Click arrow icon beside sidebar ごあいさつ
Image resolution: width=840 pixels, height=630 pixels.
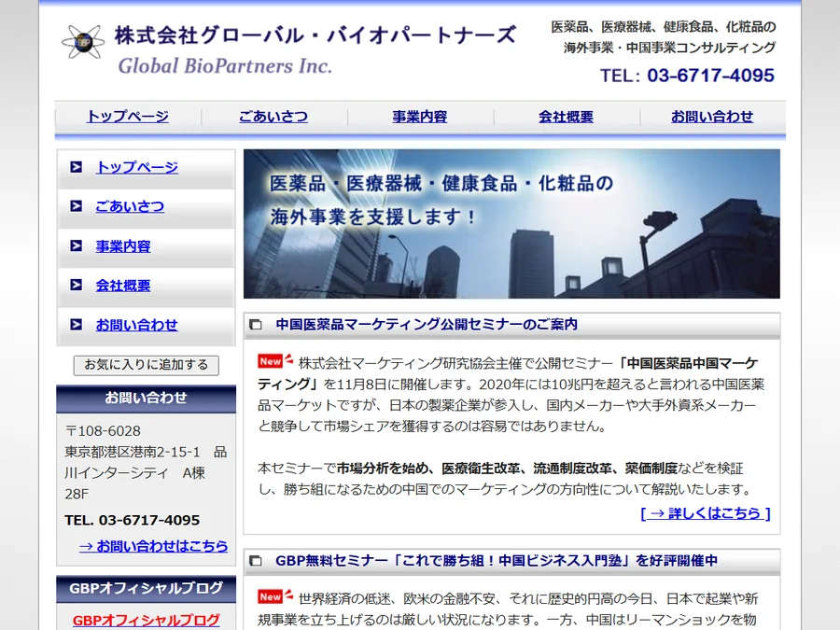tap(77, 206)
